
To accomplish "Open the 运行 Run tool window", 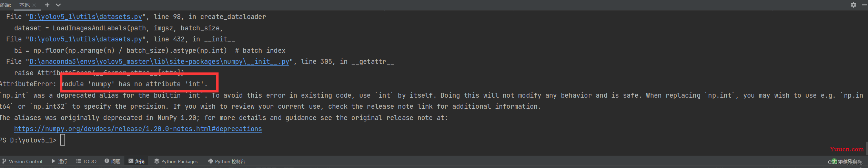I will click(x=59, y=161).
